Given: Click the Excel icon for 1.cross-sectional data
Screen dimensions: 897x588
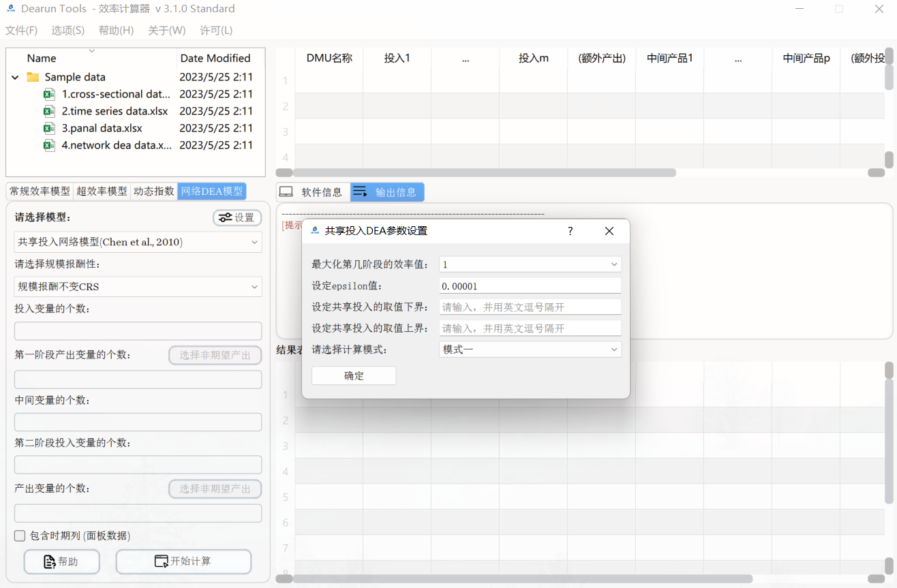Looking at the screenshot, I should pos(48,94).
